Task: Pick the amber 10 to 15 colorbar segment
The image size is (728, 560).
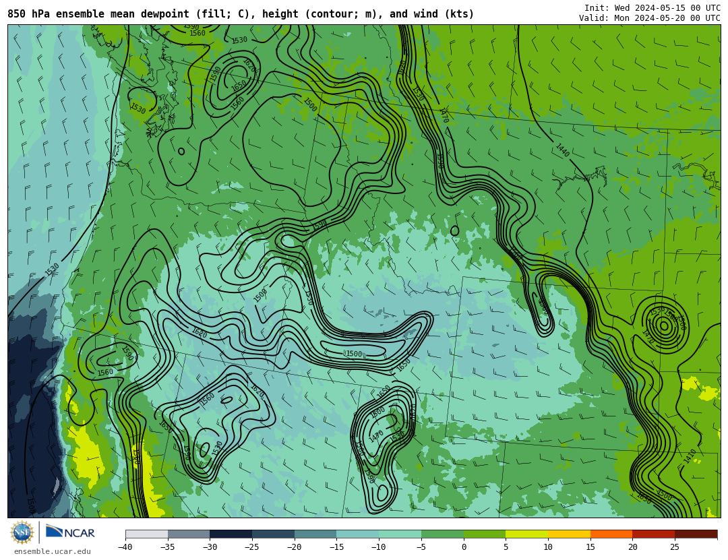Action: pos(569,534)
